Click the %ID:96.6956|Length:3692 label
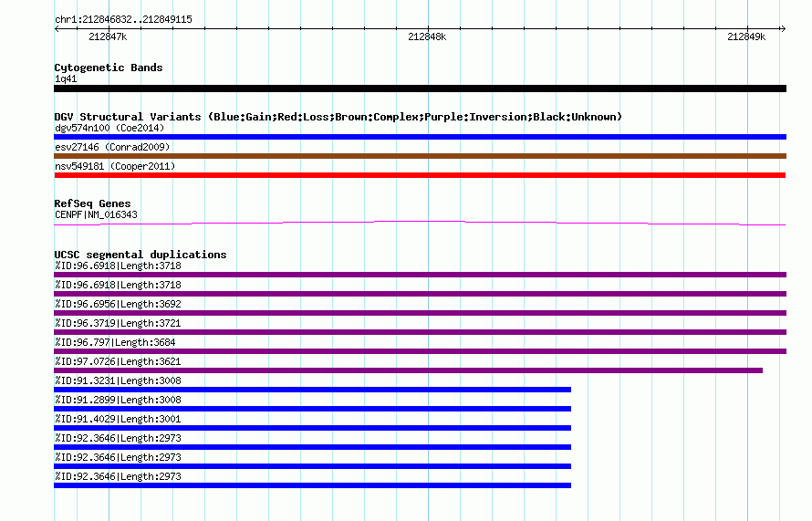The height and width of the screenshot is (521, 812). (x=118, y=304)
